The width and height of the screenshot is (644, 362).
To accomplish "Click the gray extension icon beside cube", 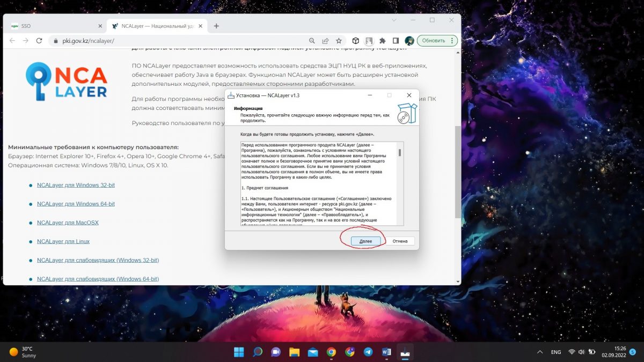I will point(369,41).
